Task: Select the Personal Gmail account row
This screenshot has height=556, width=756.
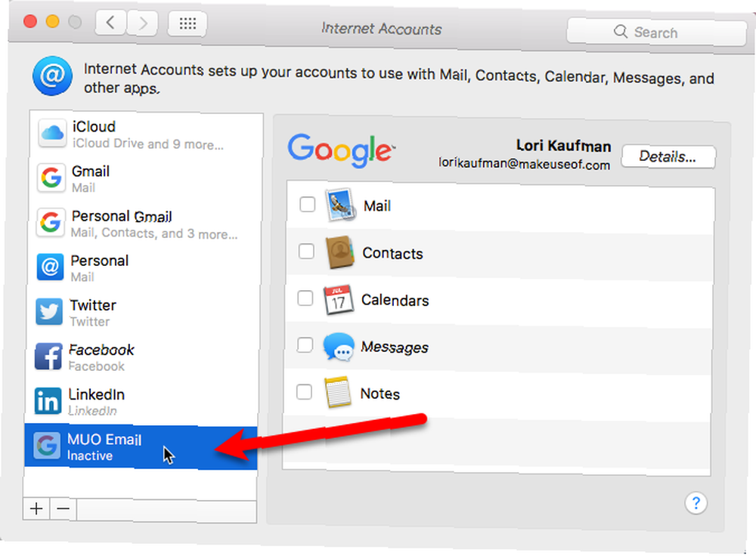Action: click(x=145, y=224)
